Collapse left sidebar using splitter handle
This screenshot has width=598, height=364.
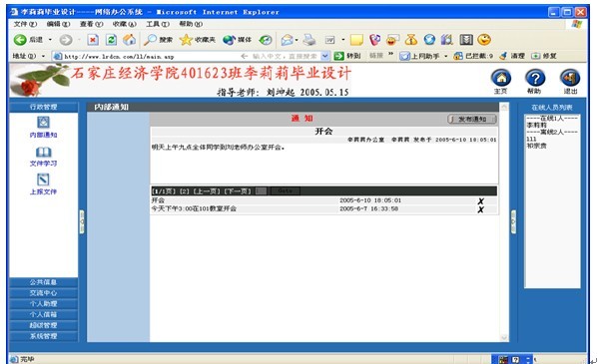[x=82, y=221]
